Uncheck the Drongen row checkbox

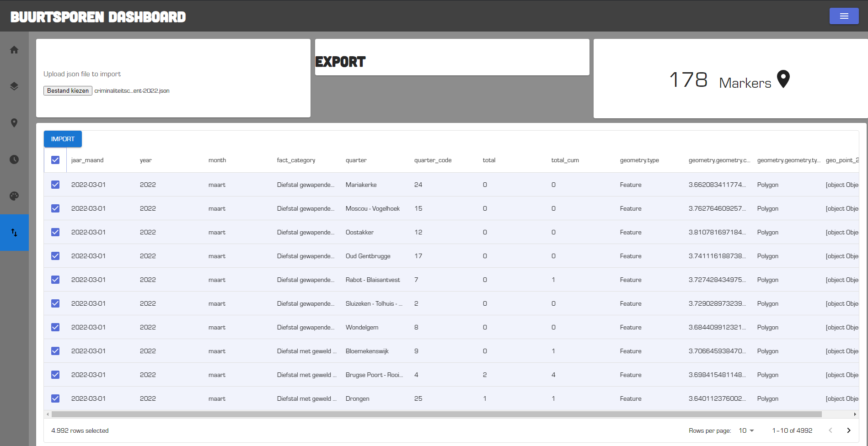coord(55,398)
